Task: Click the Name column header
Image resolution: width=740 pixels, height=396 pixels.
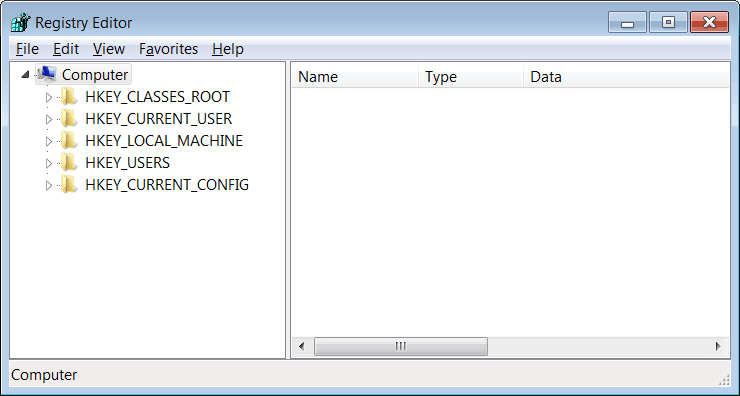Action: (x=355, y=77)
